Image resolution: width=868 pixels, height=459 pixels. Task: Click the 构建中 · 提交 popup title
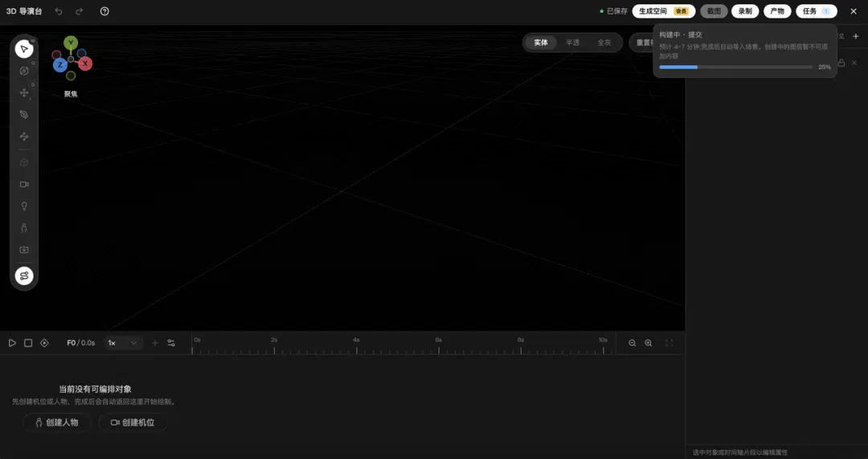pyautogui.click(x=681, y=35)
